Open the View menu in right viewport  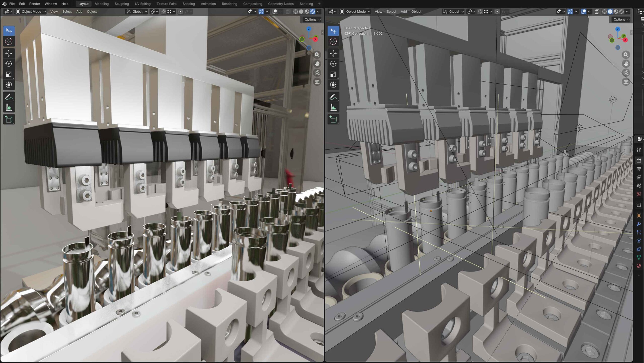pyautogui.click(x=378, y=12)
